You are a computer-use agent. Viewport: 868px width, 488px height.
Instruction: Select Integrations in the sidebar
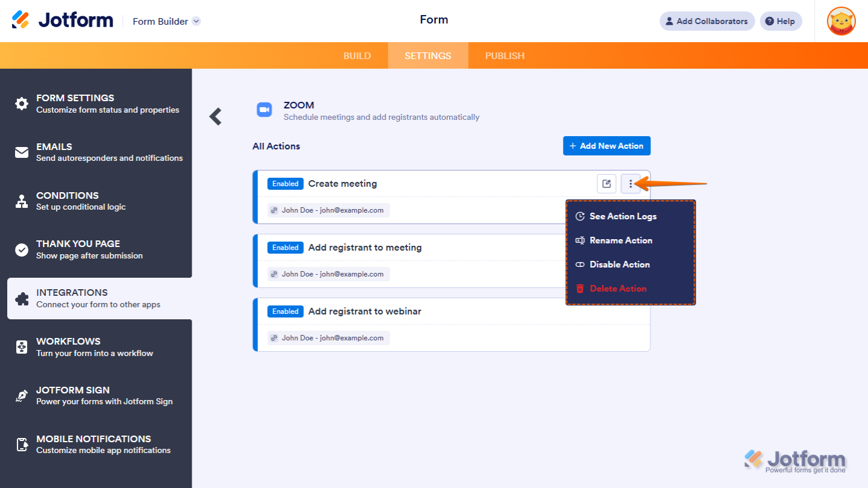(x=99, y=298)
